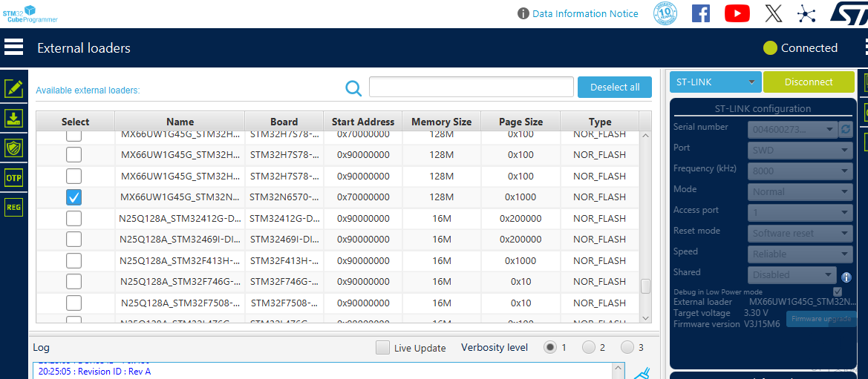The image size is (868, 379).
Task: Click Deselect all button
Action: [x=615, y=87]
